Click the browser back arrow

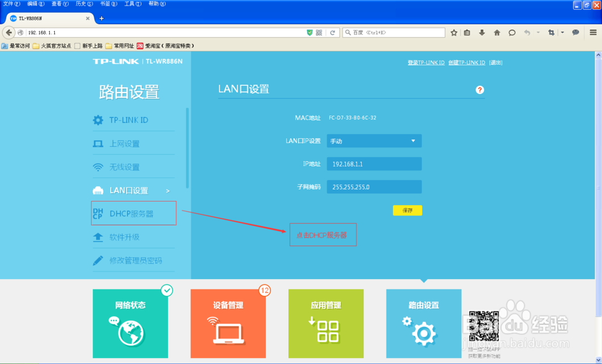9,32
